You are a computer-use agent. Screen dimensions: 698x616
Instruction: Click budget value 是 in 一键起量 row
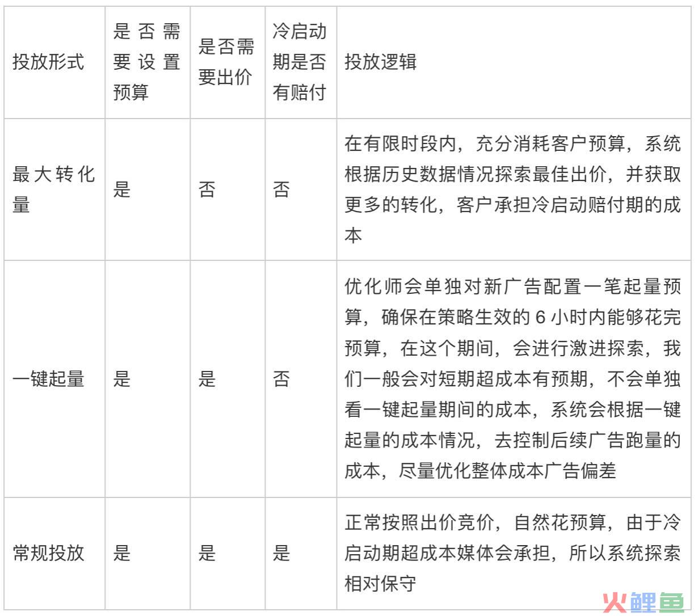pos(121,379)
